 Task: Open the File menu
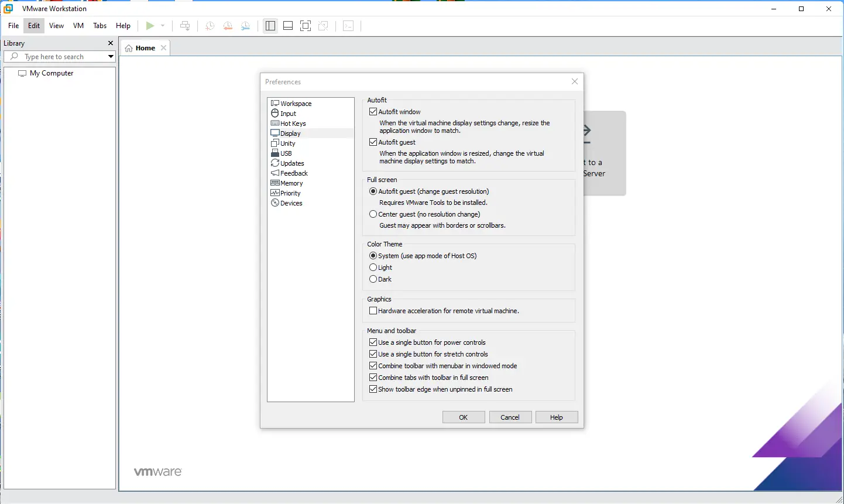click(x=13, y=26)
